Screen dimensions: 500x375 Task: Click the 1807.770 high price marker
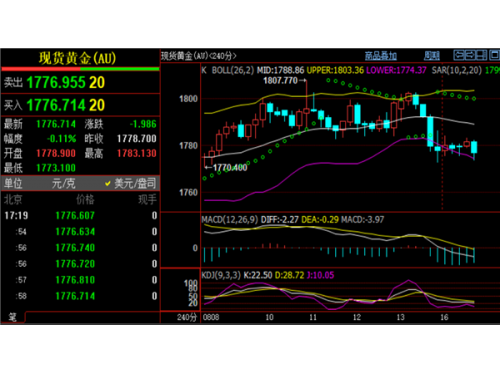[x=280, y=80]
